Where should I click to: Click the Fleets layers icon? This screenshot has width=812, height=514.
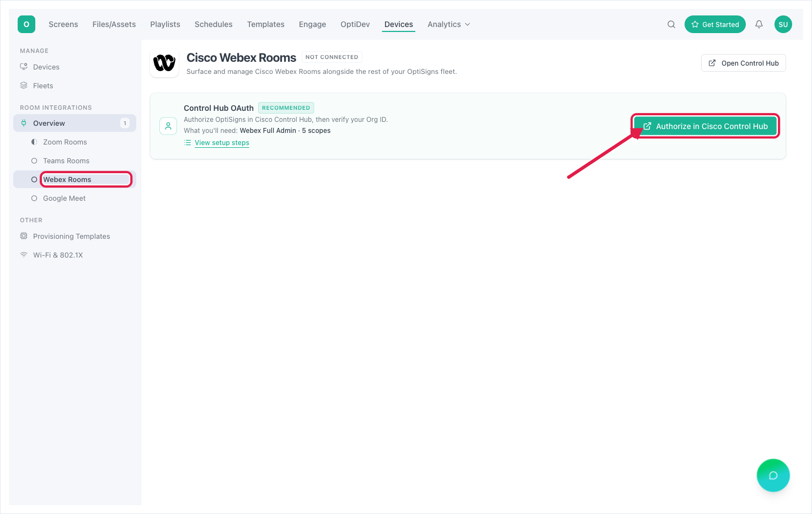point(24,85)
